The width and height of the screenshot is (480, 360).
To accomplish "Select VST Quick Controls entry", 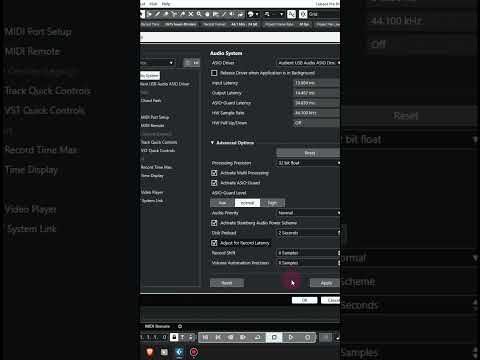I will (158, 150).
